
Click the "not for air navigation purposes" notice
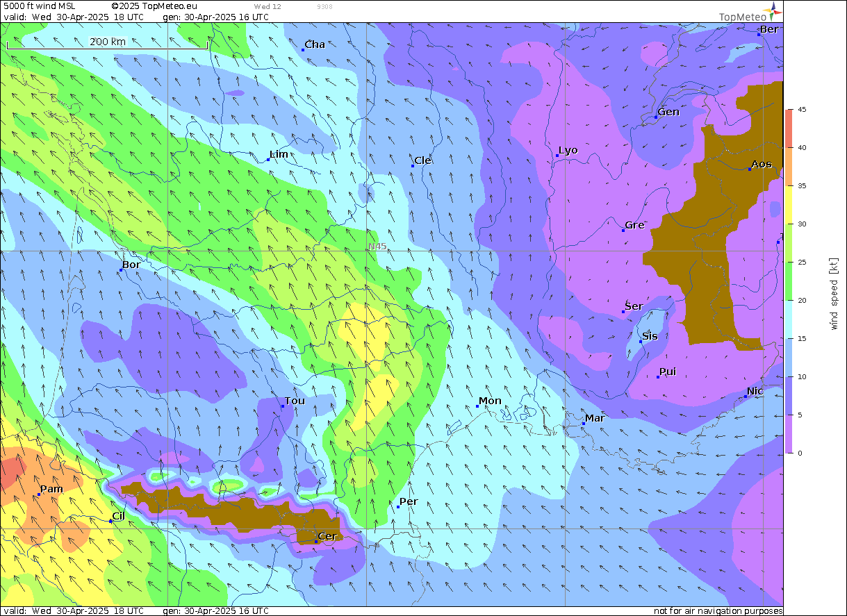click(718, 611)
